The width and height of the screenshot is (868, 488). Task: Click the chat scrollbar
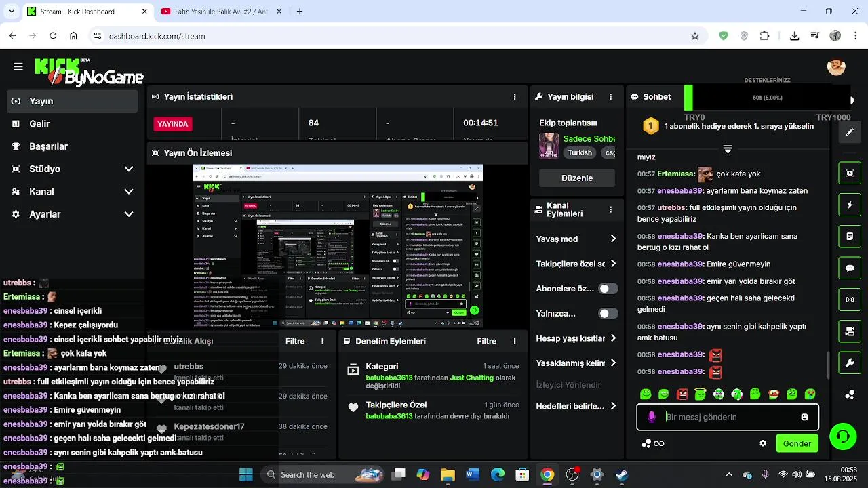coord(828,366)
